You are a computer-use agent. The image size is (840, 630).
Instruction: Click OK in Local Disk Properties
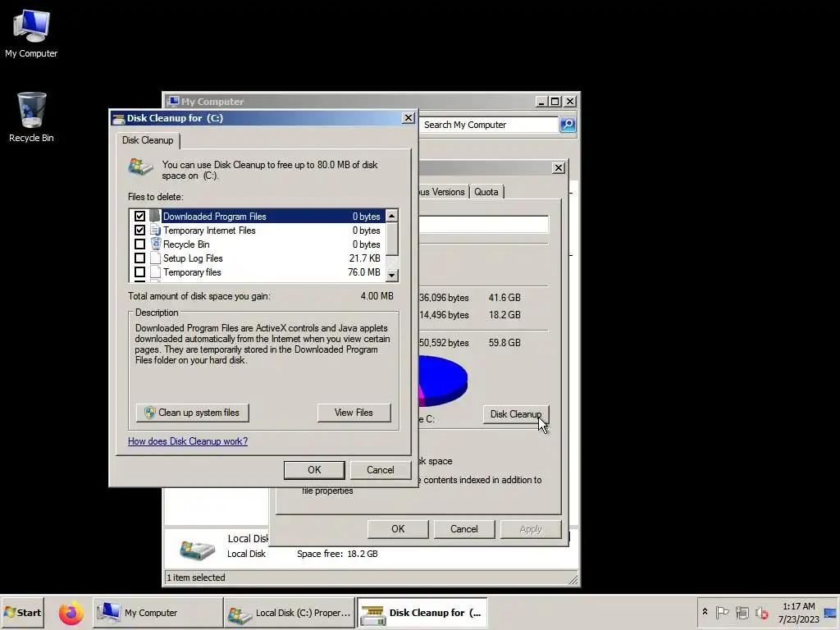pos(398,529)
